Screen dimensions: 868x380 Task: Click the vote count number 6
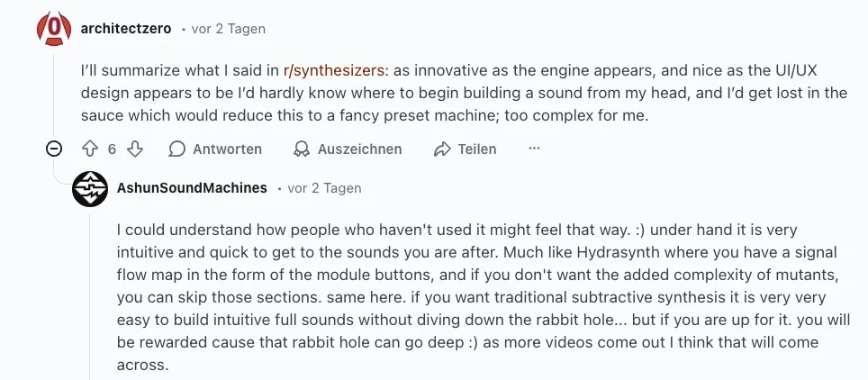click(x=112, y=149)
